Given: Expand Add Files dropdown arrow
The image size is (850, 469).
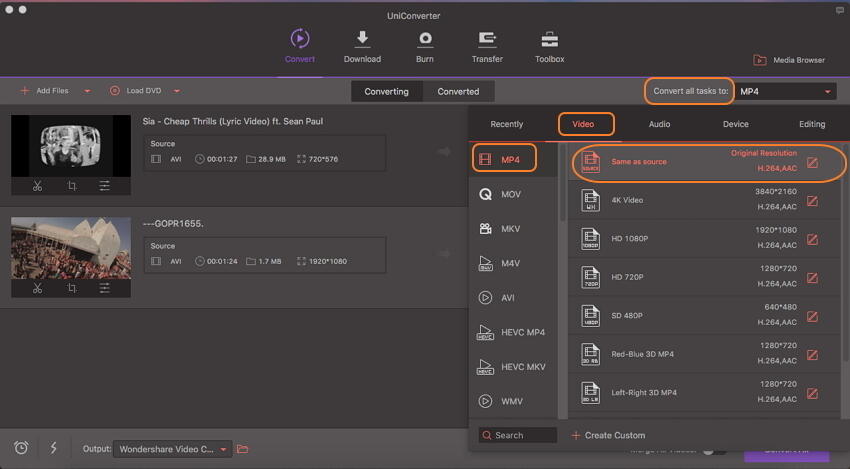Looking at the screenshot, I should click(87, 91).
